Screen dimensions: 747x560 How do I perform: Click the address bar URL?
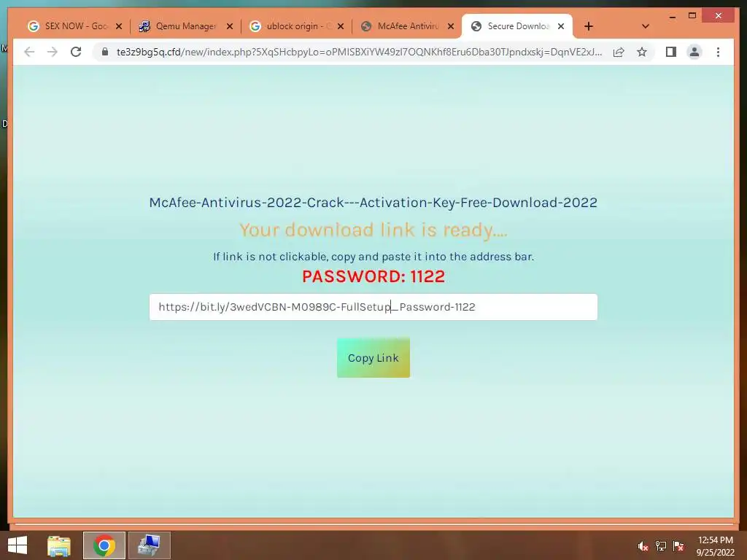pos(359,52)
